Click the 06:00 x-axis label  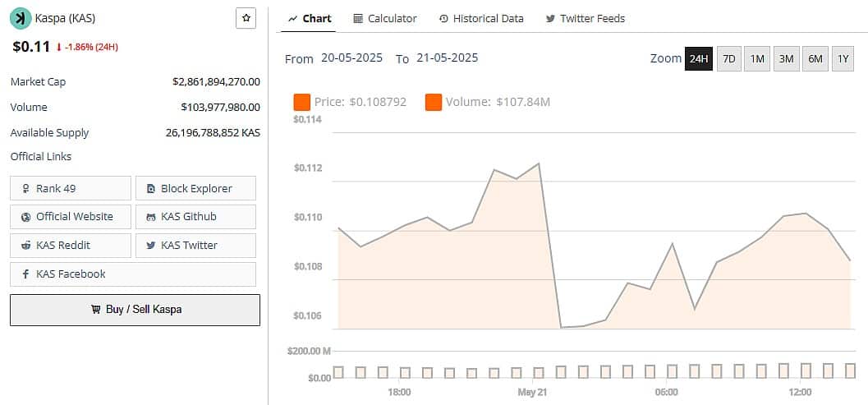(x=667, y=392)
